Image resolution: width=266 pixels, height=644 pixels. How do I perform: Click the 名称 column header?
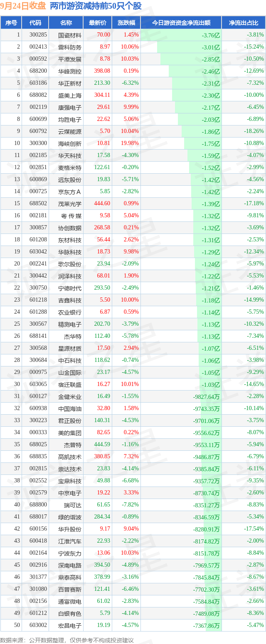coord(66,23)
